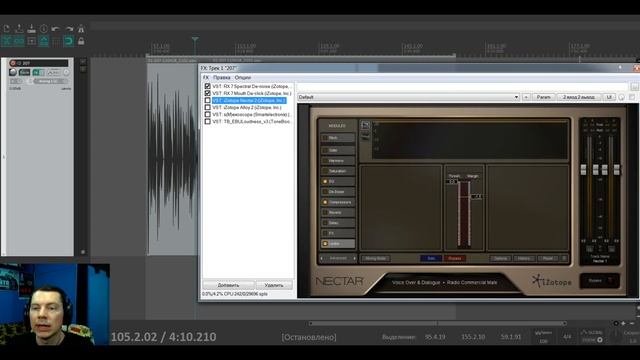640x360 pixels.
Task: Click Nectar output gain right fader
Action: 617,169
